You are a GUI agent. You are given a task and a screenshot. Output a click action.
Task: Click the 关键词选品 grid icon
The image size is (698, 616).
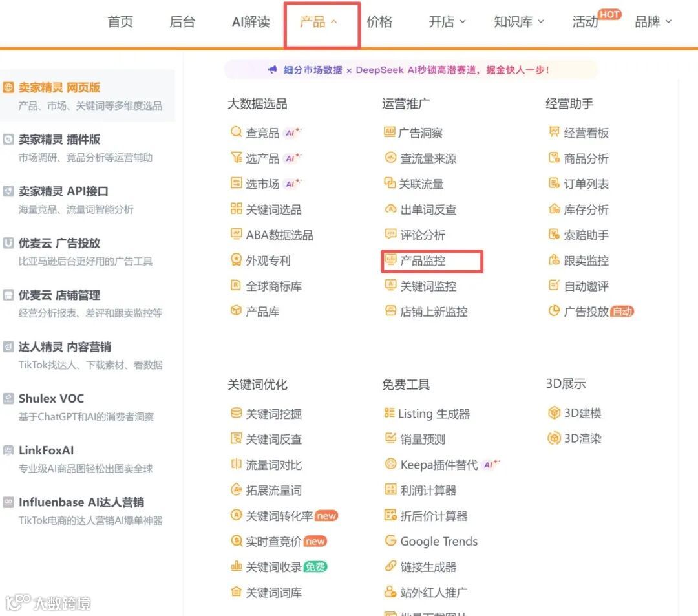tap(236, 208)
